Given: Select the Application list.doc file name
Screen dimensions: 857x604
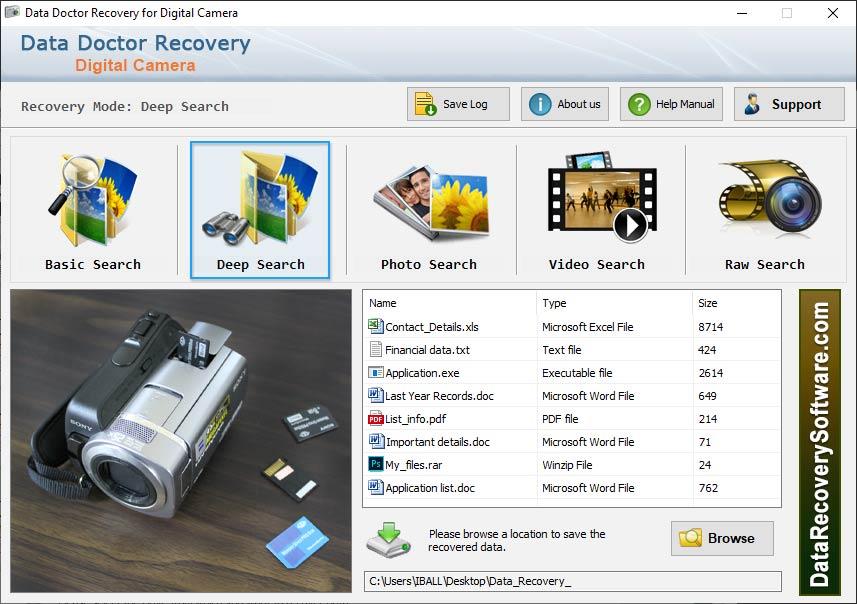Looking at the screenshot, I should (x=430, y=488).
